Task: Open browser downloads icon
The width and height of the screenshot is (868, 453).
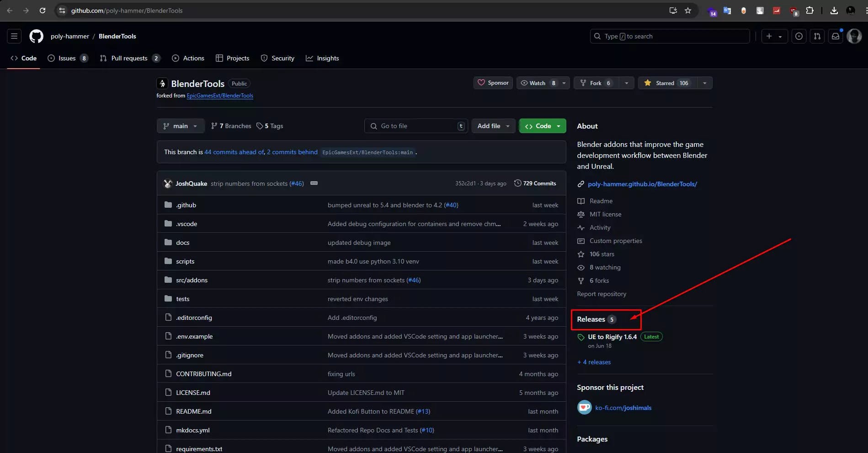Action: pos(834,11)
